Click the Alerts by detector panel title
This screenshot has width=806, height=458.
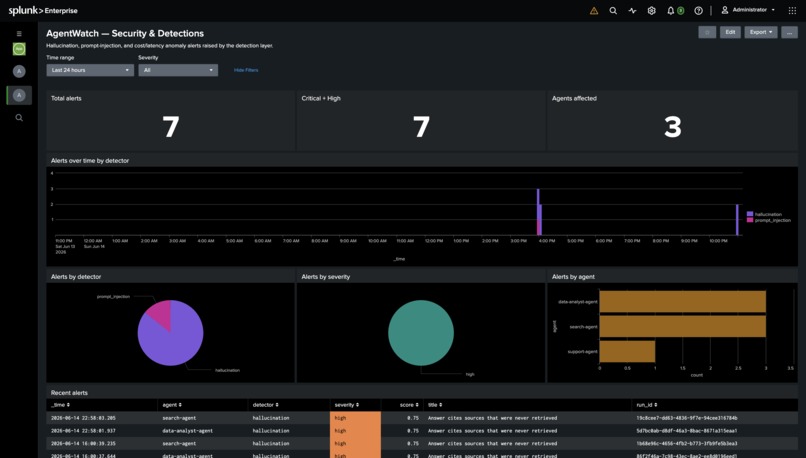(76, 277)
